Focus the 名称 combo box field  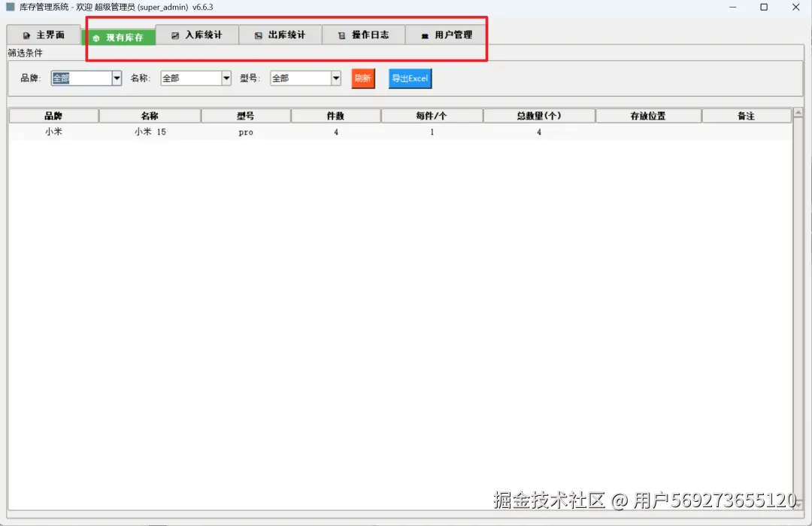point(191,78)
